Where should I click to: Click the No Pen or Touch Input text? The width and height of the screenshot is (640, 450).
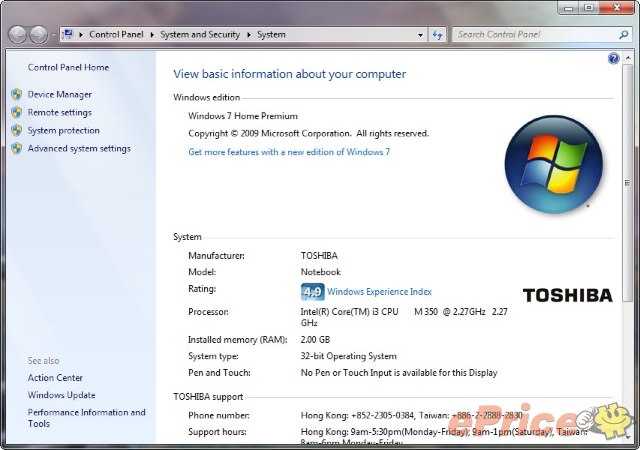pyautogui.click(x=399, y=373)
